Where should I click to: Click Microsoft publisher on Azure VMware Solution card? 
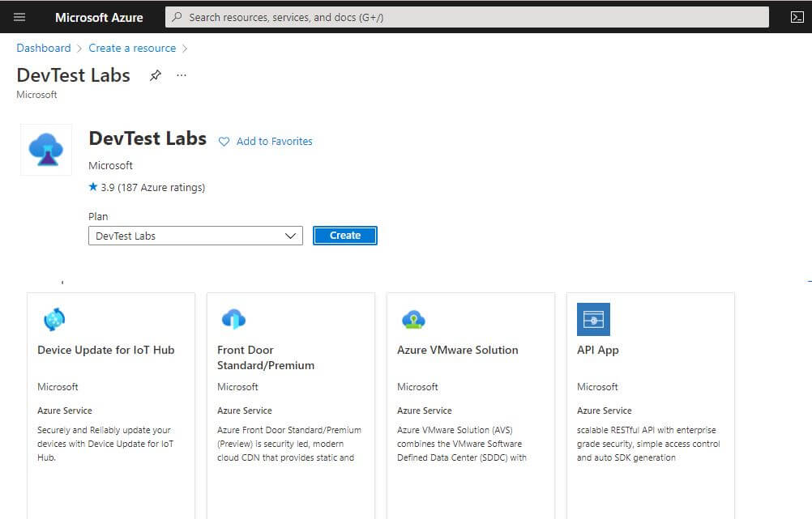click(417, 386)
